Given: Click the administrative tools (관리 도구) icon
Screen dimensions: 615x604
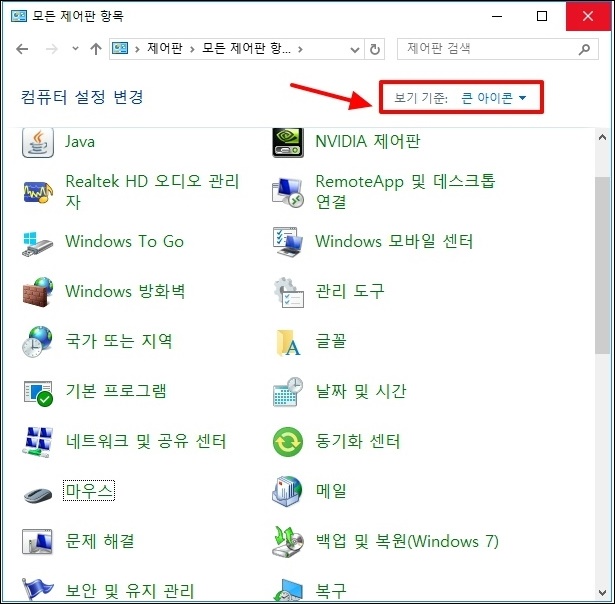Looking at the screenshot, I should click(x=288, y=292).
